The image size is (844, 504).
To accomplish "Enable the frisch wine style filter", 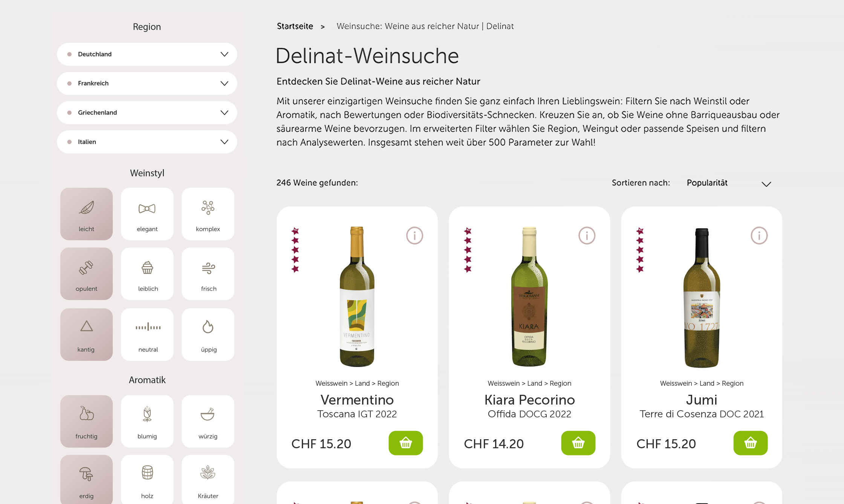I will (208, 274).
